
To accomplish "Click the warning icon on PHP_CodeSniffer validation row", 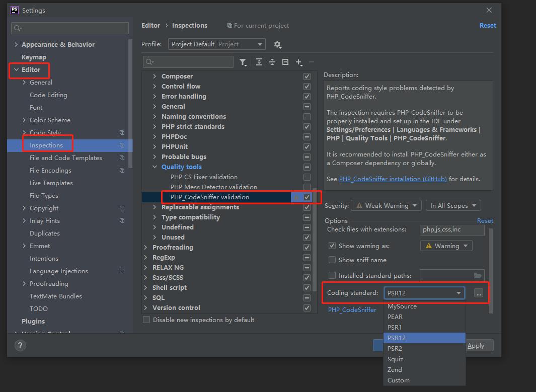I will 296,197.
